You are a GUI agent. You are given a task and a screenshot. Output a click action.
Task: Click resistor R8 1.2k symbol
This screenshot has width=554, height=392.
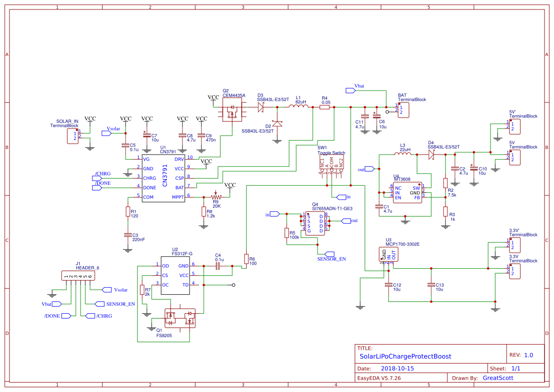(x=203, y=211)
